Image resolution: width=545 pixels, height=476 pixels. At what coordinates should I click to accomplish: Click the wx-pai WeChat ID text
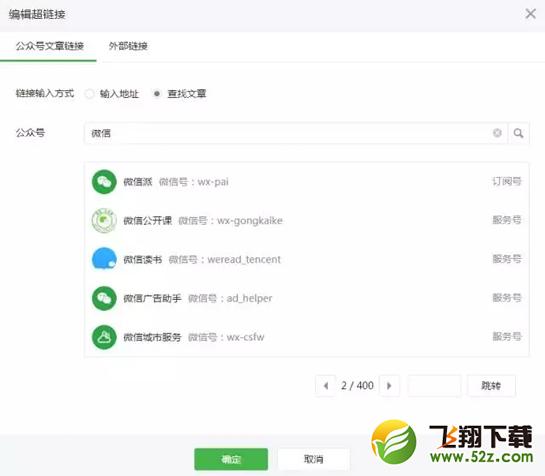[213, 182]
